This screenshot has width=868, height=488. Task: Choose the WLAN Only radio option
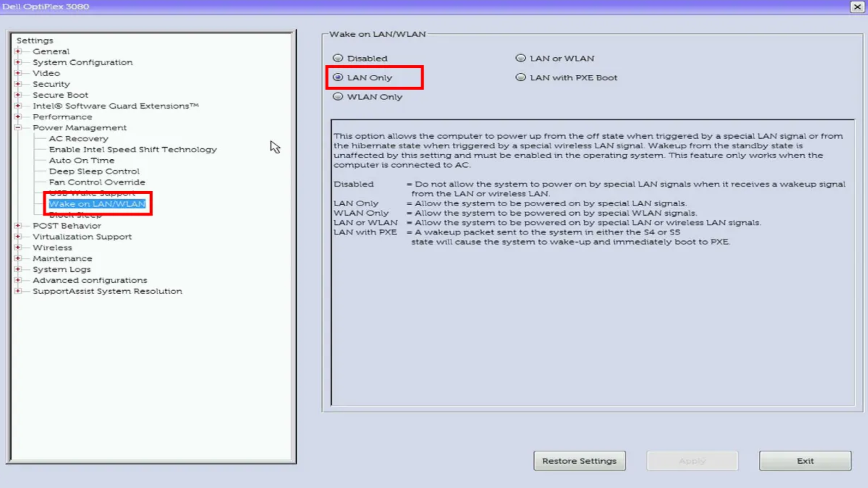point(338,97)
